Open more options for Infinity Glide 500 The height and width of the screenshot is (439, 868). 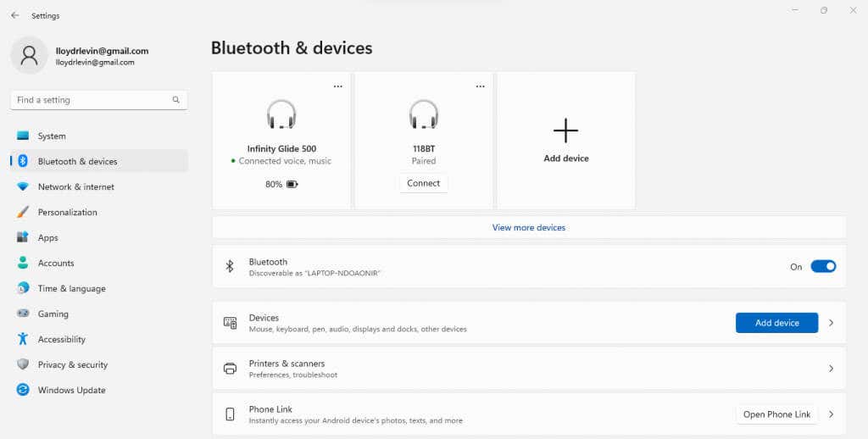pos(337,86)
